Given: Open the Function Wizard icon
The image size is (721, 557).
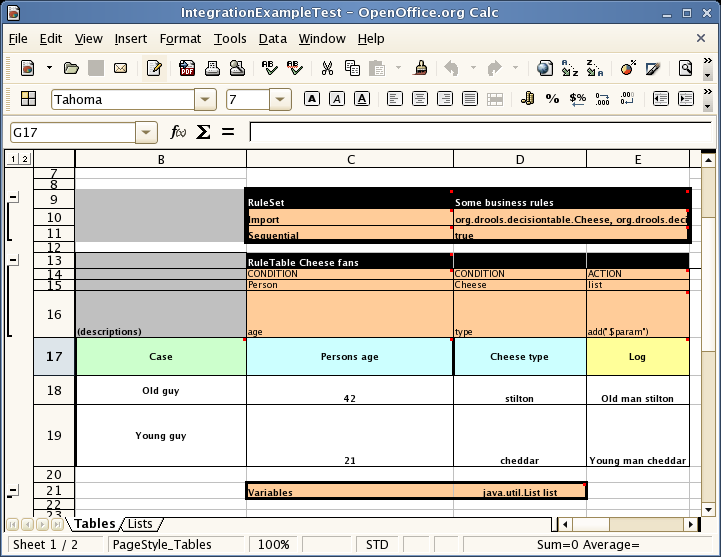Looking at the screenshot, I should click(178, 132).
